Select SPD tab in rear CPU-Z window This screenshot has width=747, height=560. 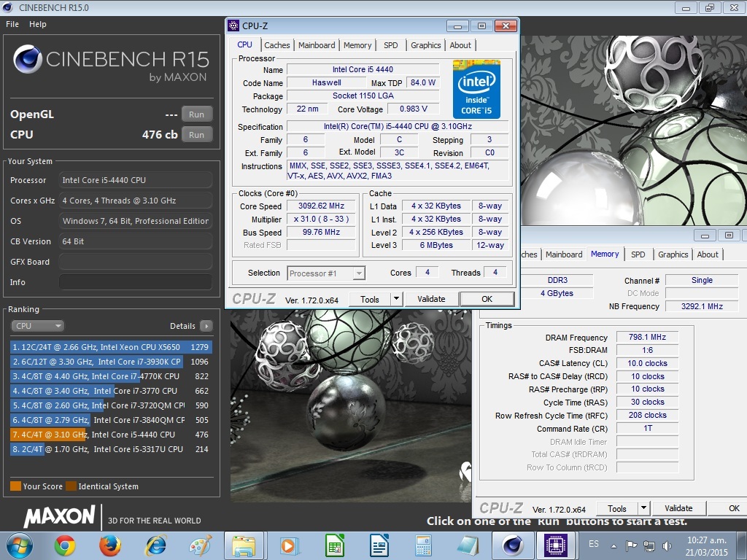[x=638, y=254]
